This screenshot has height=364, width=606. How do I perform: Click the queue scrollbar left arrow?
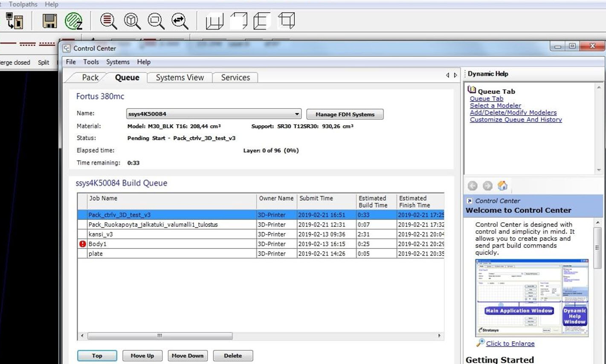pyautogui.click(x=82, y=336)
